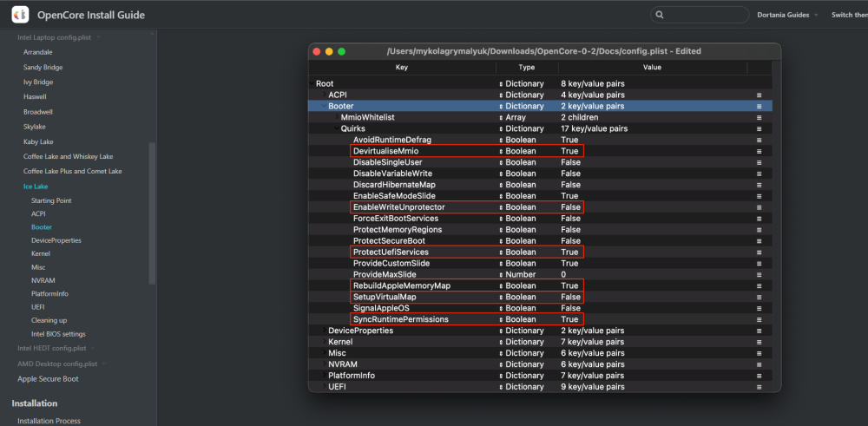Image resolution: width=868 pixels, height=426 pixels.
Task: Expand the Kernel row disclosure triangle in plist
Action: tap(325, 341)
